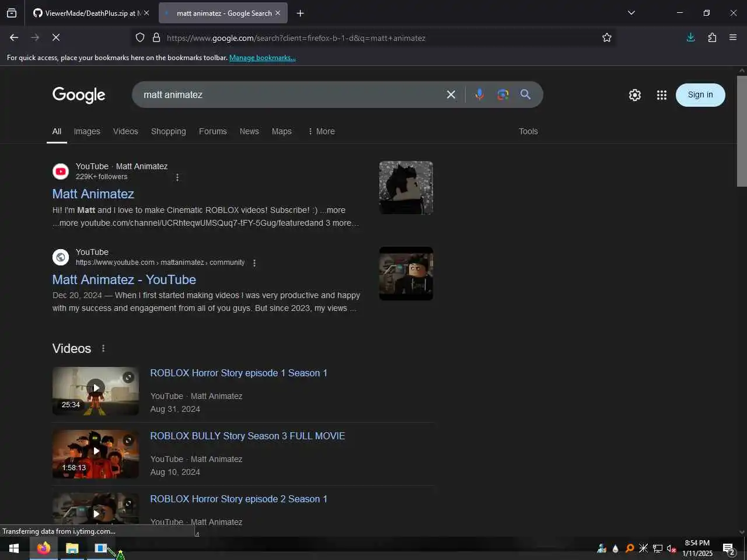Clear the Google search box
Image resolution: width=747 pixels, height=560 pixels.
451,94
